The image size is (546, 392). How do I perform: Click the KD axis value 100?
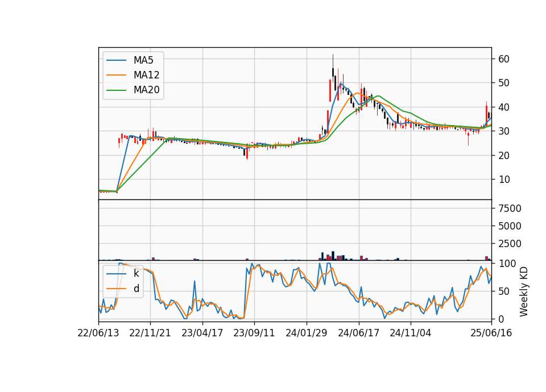(x=507, y=263)
